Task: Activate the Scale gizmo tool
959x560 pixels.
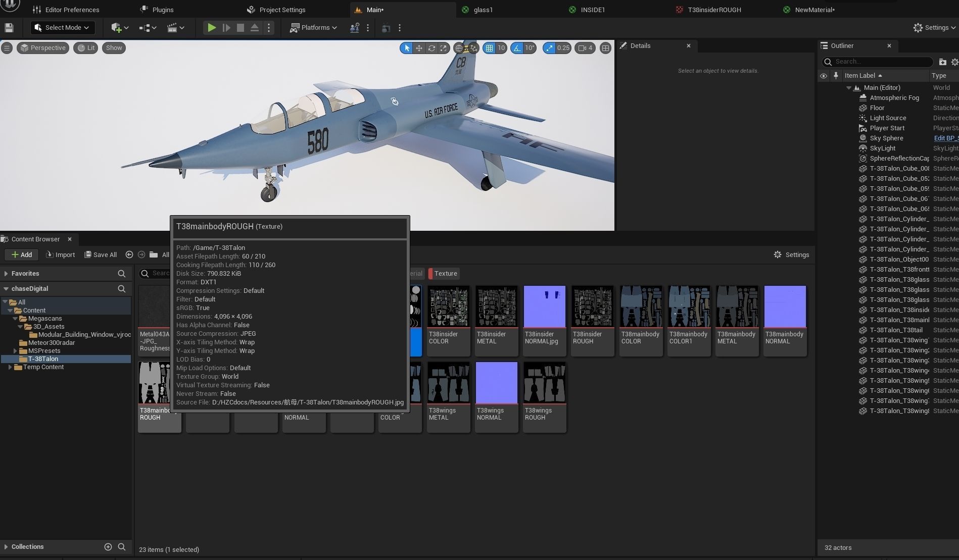Action: 444,48
